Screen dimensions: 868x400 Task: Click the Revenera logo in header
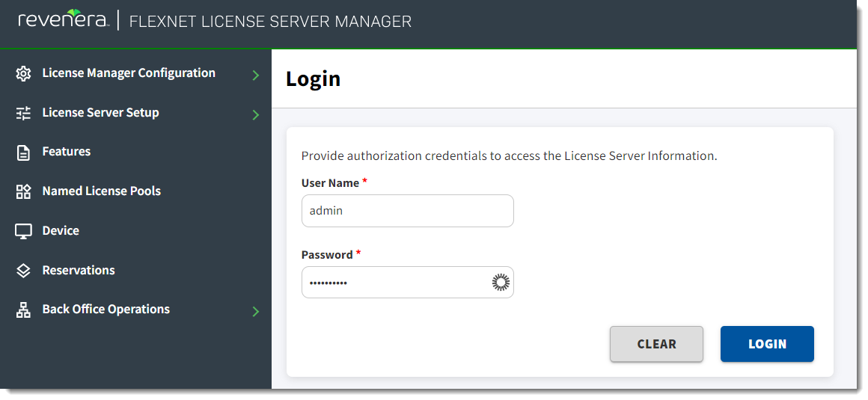click(64, 20)
